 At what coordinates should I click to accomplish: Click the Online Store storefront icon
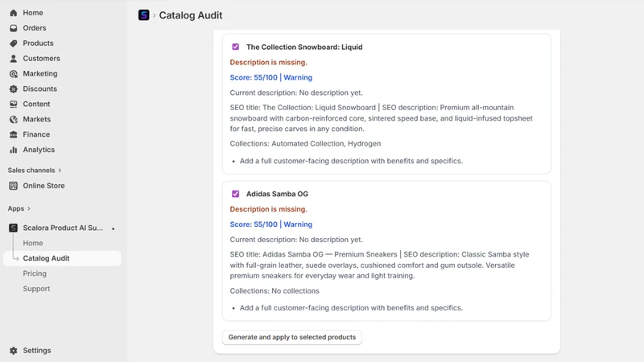[x=14, y=186]
